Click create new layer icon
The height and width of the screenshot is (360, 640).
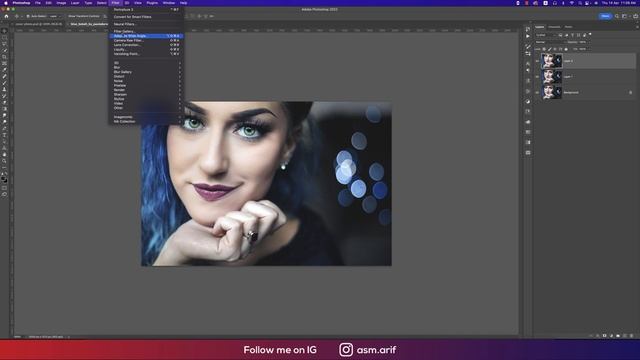point(625,336)
